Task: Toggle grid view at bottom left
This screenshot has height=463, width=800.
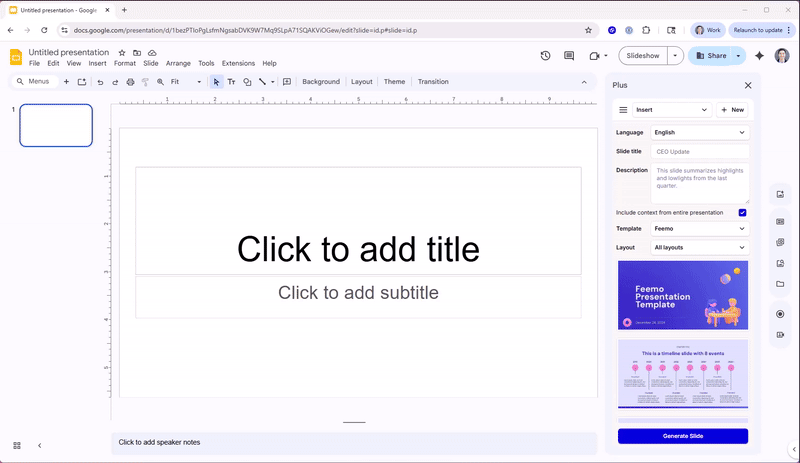Action: coord(17,445)
